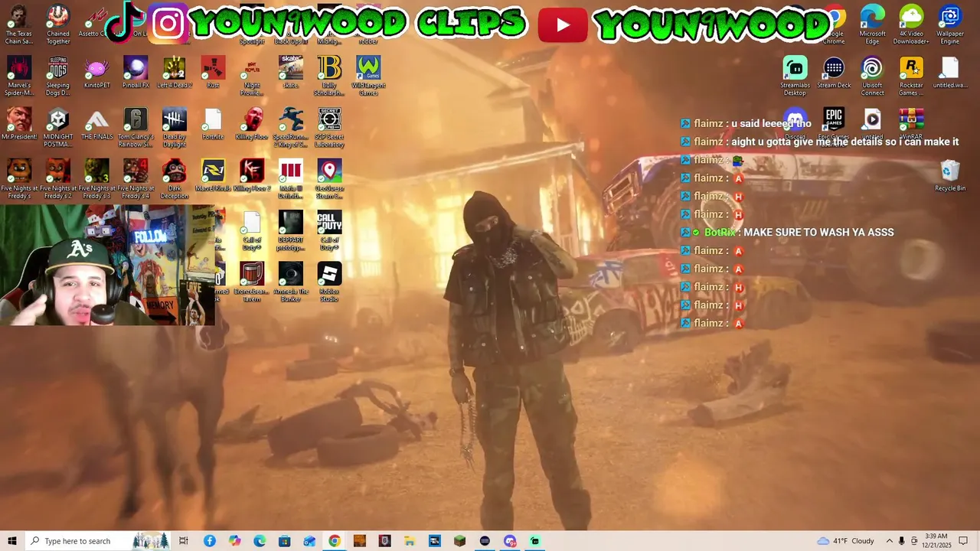Open the Rockstar Games launcher icon
This screenshot has height=551, width=980.
911,77
